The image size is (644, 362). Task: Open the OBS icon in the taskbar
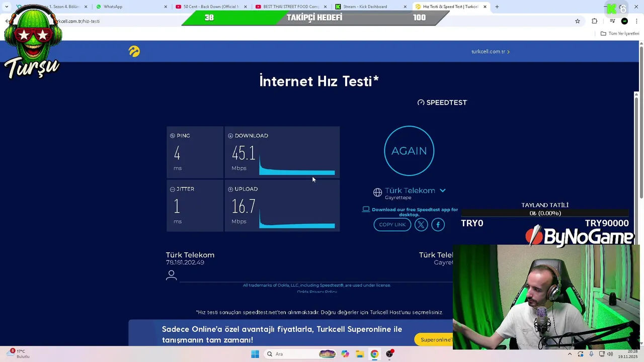click(x=389, y=354)
